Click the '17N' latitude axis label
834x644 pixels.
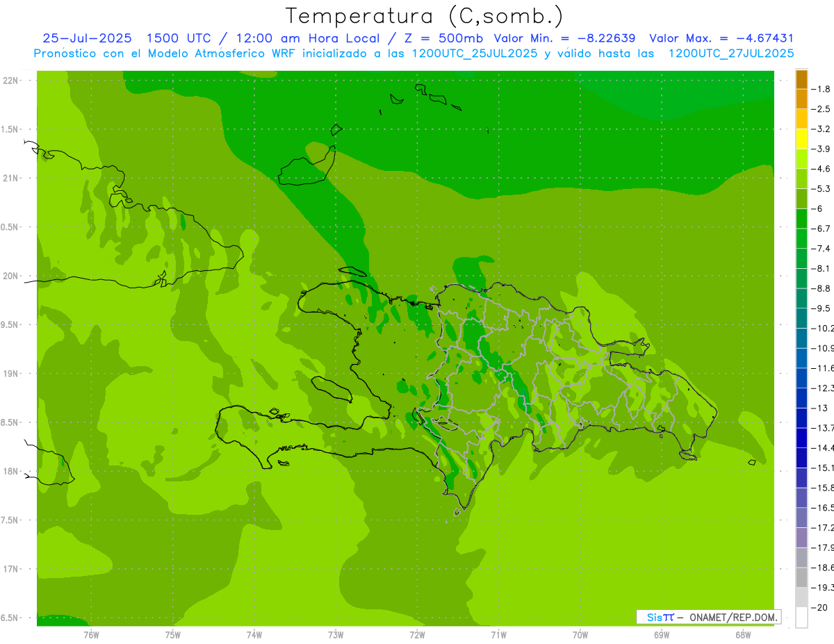point(10,570)
